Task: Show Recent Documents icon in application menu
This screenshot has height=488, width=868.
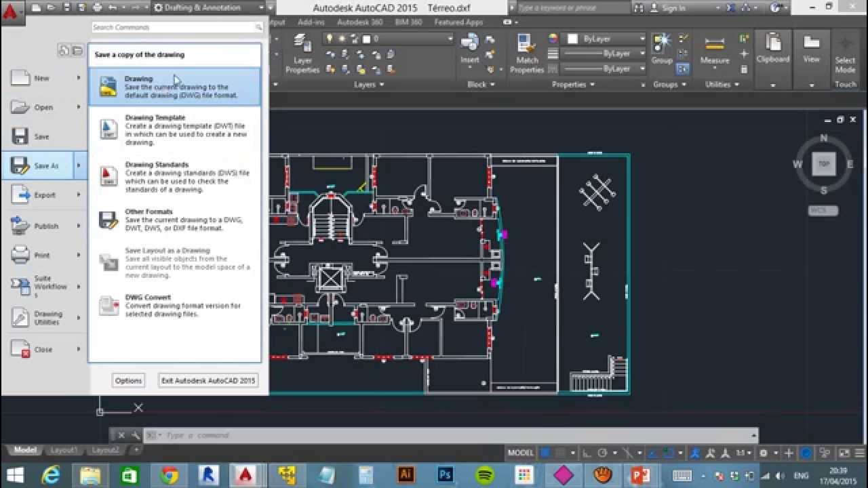Action: 64,50
